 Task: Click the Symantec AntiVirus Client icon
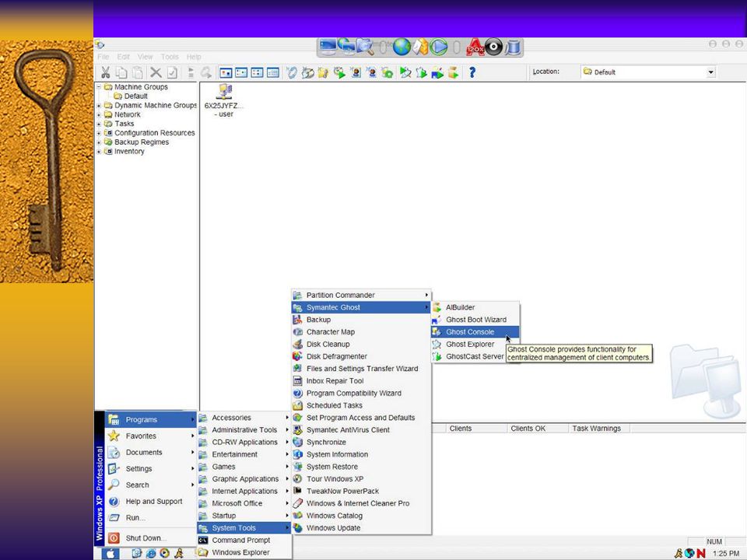click(x=297, y=430)
